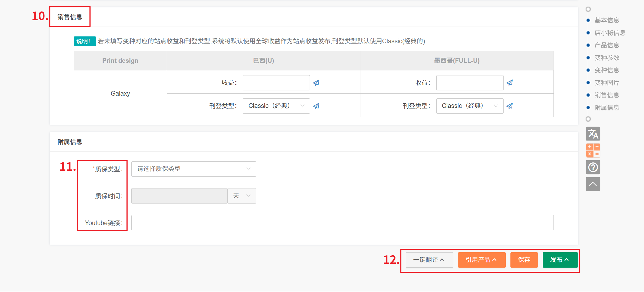This screenshot has height=292, width=644.
Task: Click the scroll-to-top arrow icon
Action: point(593,184)
